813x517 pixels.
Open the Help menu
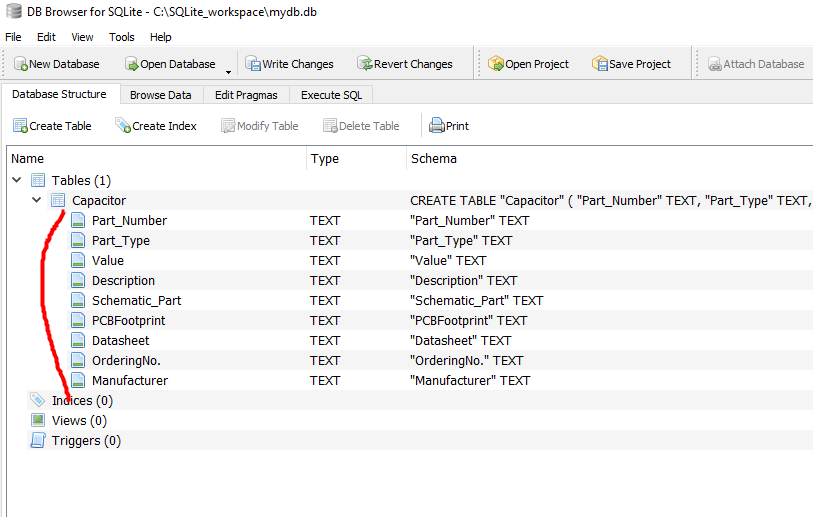pos(161,37)
